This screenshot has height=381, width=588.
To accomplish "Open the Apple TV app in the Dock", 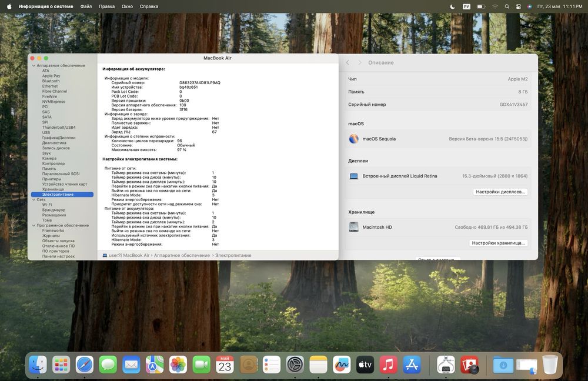I will click(x=365, y=365).
